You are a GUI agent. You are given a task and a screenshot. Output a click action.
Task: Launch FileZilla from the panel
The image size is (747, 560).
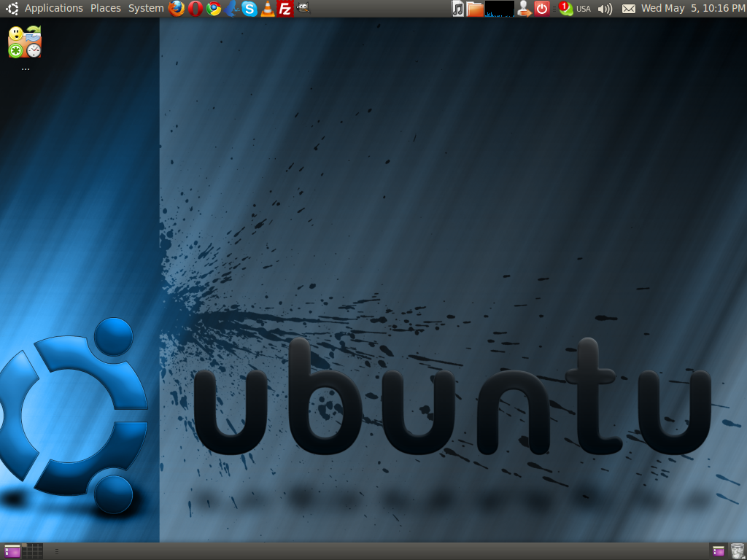pyautogui.click(x=285, y=9)
